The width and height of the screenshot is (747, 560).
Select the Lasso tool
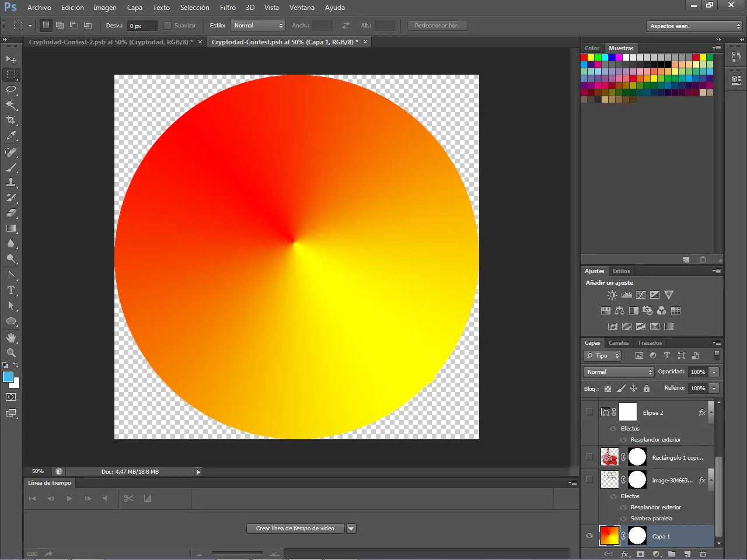tap(11, 90)
